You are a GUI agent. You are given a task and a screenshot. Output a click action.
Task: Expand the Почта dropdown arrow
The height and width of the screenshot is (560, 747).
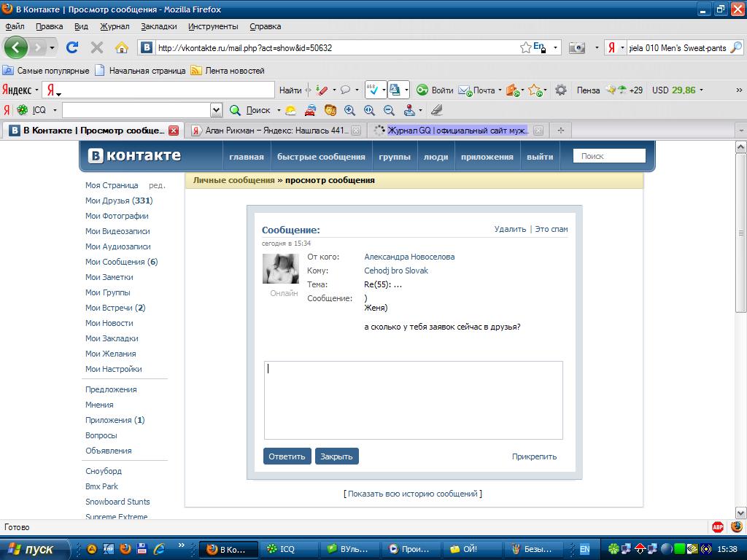[x=500, y=90]
